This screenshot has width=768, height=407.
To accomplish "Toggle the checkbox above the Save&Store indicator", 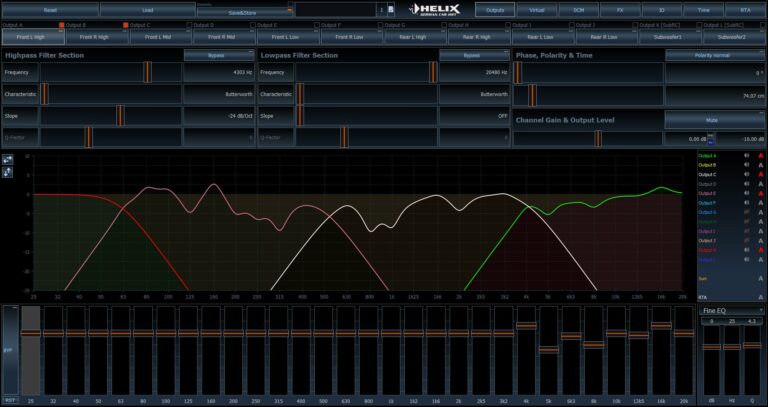I will pyautogui.click(x=290, y=4).
